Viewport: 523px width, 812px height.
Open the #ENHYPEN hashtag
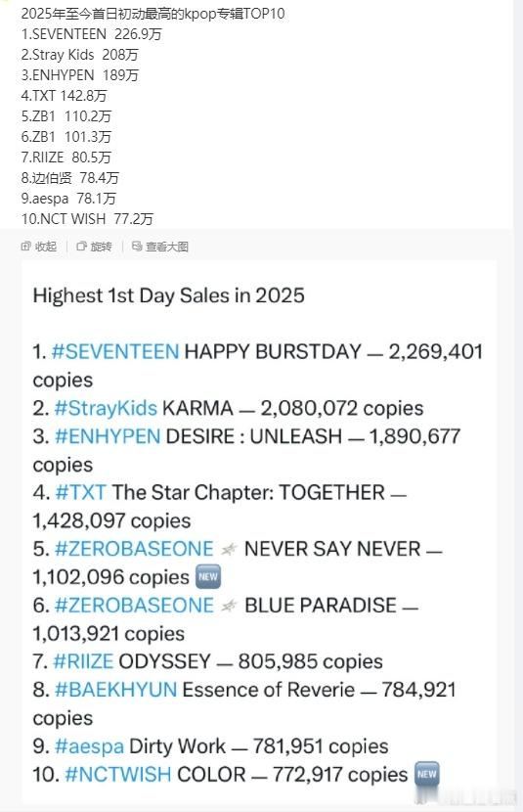108,436
